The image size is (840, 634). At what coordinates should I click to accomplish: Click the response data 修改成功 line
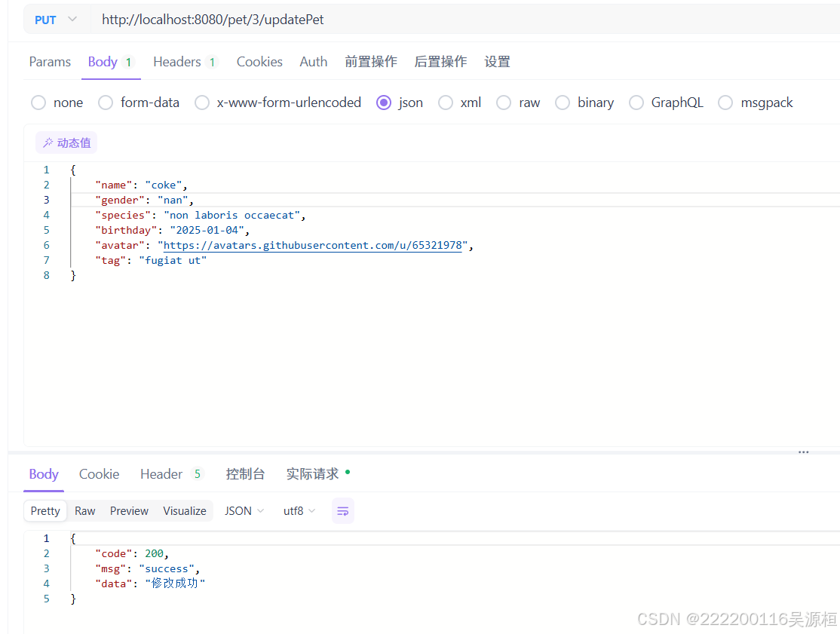pyautogui.click(x=150, y=583)
